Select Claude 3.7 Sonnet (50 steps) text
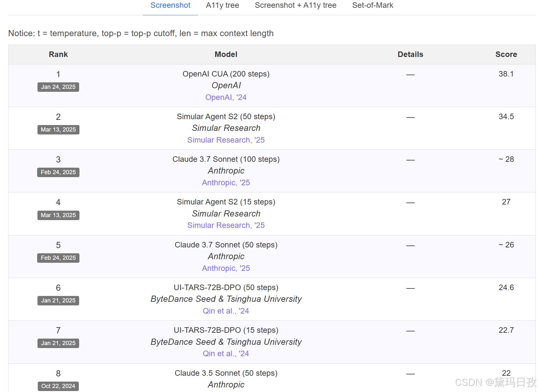 click(226, 245)
